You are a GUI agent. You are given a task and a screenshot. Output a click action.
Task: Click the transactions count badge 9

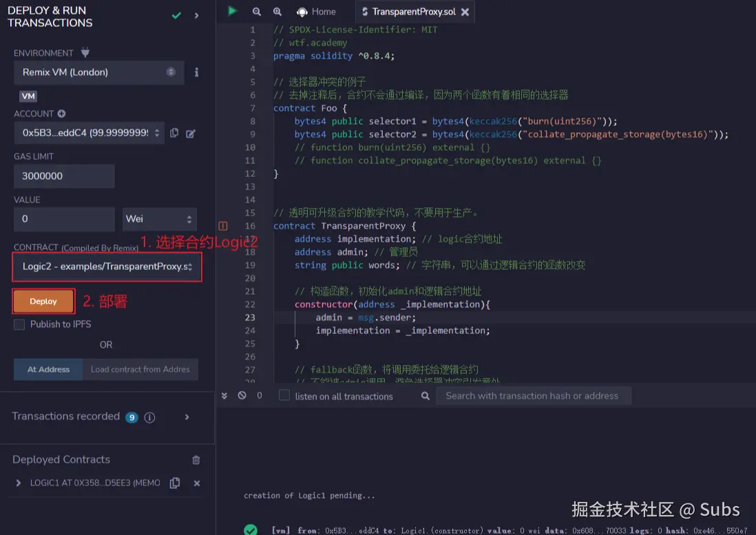tap(132, 417)
